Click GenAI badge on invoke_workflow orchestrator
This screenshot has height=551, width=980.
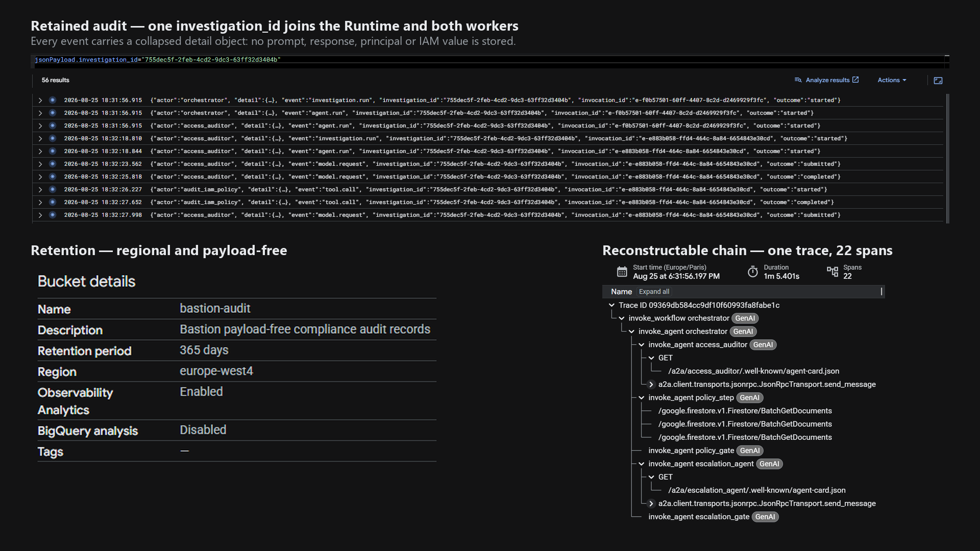click(745, 318)
